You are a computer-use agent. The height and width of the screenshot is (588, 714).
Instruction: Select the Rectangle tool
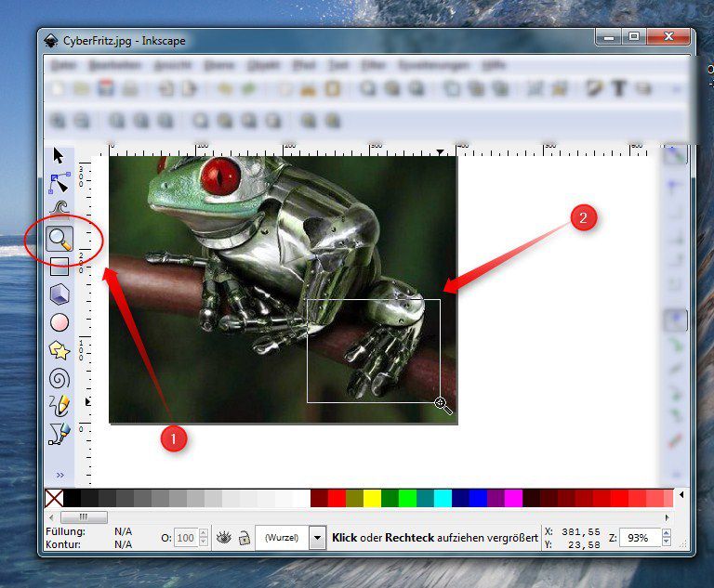tap(59, 267)
